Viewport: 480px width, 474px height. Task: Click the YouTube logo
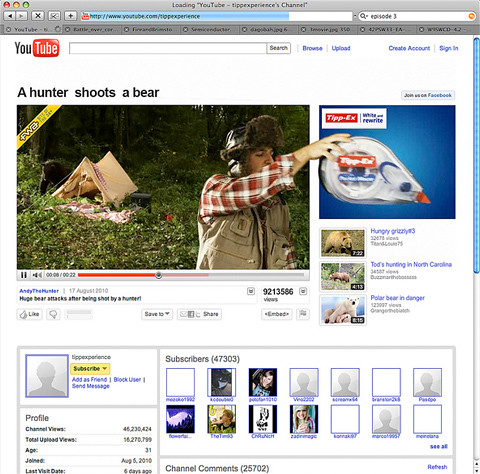point(37,48)
